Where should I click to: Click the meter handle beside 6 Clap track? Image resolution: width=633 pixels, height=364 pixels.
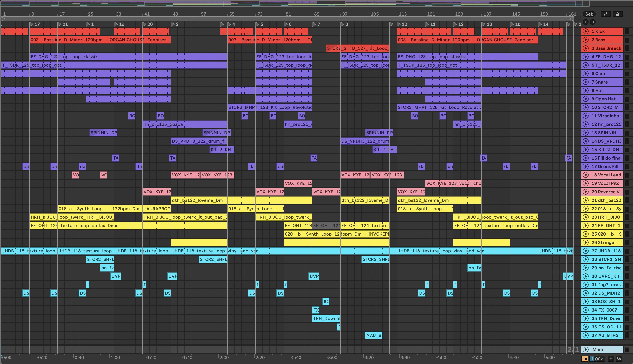pyautogui.click(x=627, y=74)
